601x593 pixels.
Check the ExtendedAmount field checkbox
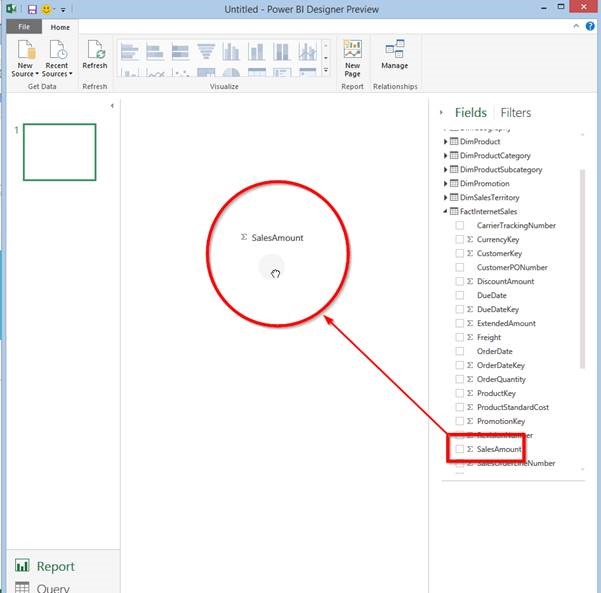pos(460,323)
